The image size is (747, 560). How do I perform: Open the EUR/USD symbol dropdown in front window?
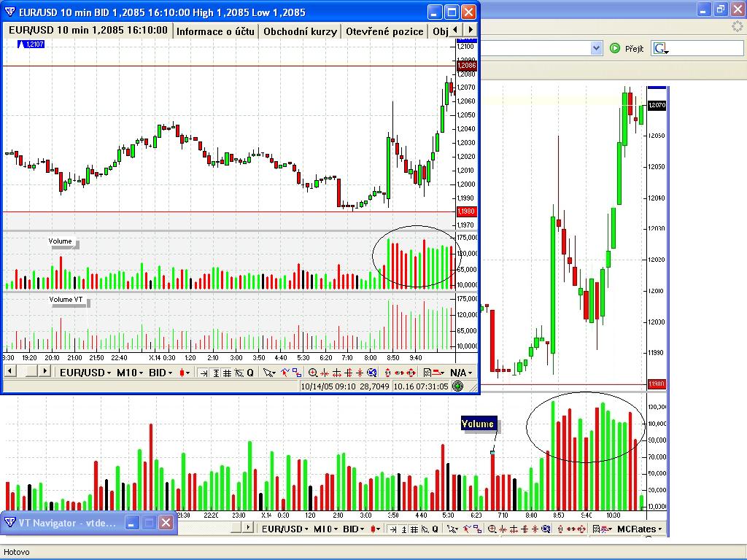click(x=85, y=373)
